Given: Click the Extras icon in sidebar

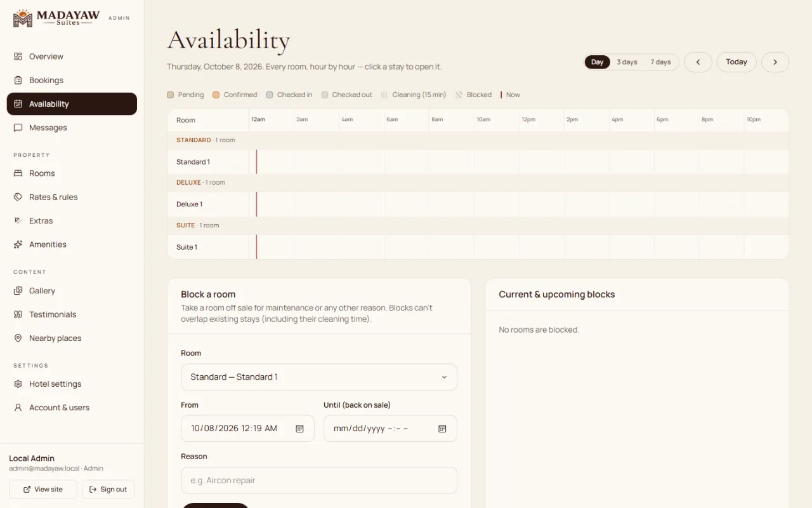Looking at the screenshot, I should click(x=18, y=221).
